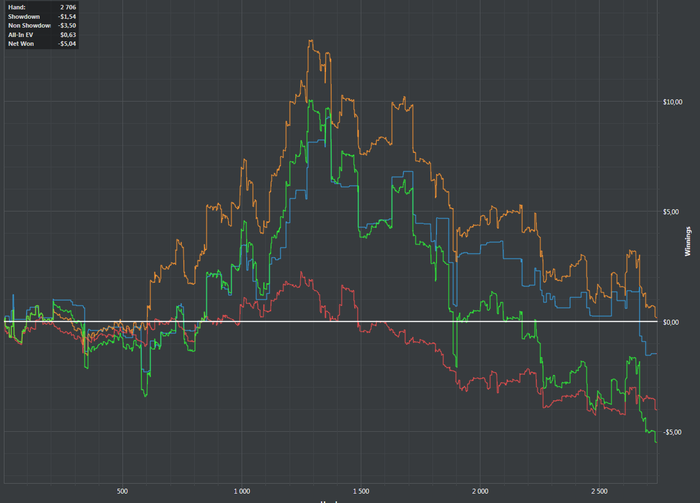Select the 'Non Showdown' row label
Image resolution: width=700 pixels, height=503 pixels.
pos(29,25)
